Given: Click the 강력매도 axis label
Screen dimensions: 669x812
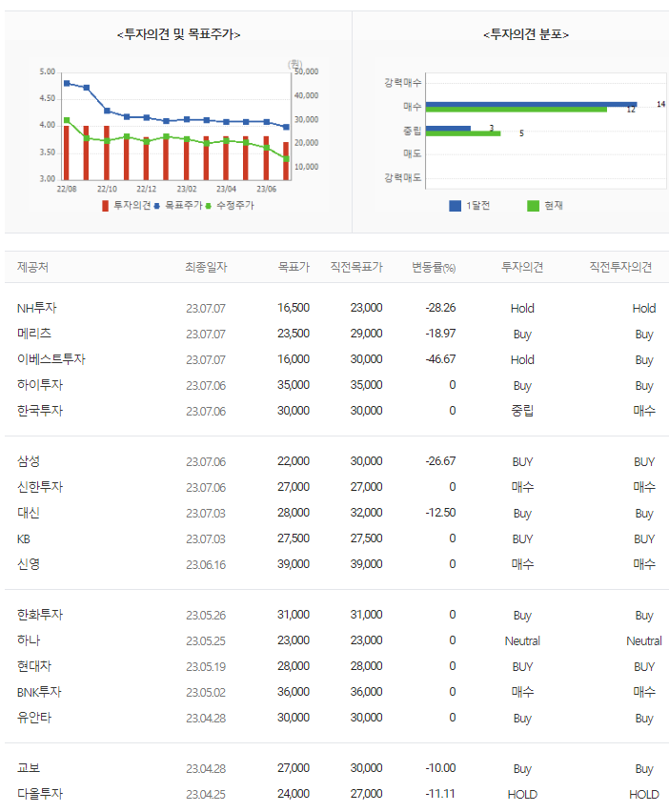Looking at the screenshot, I should [402, 177].
